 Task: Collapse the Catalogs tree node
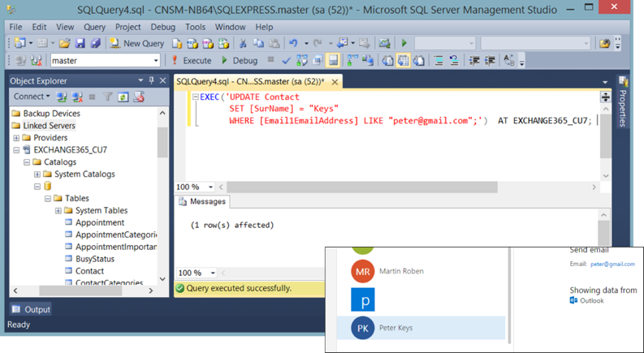[27, 162]
